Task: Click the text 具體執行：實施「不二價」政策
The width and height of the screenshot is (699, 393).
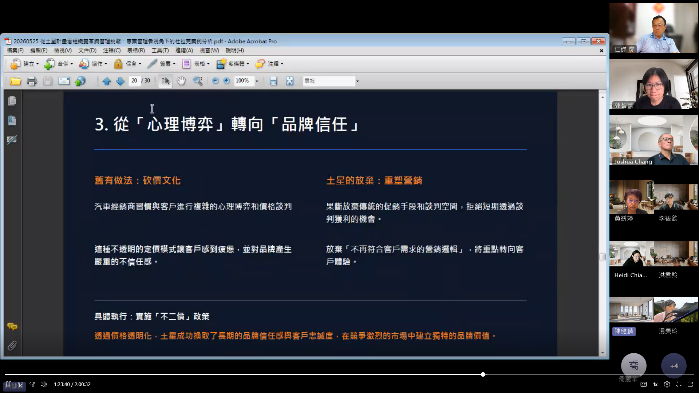Action: tap(152, 316)
